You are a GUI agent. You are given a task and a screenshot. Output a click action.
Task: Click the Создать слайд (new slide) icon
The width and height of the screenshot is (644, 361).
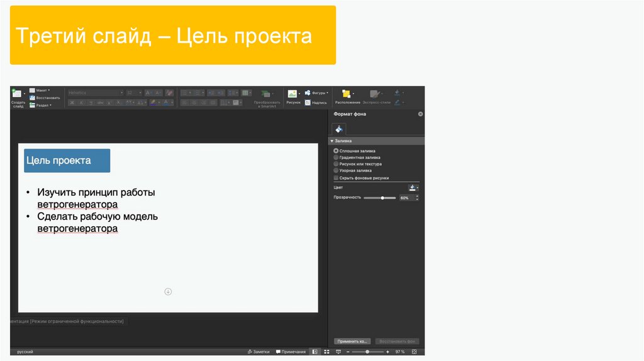point(16,94)
